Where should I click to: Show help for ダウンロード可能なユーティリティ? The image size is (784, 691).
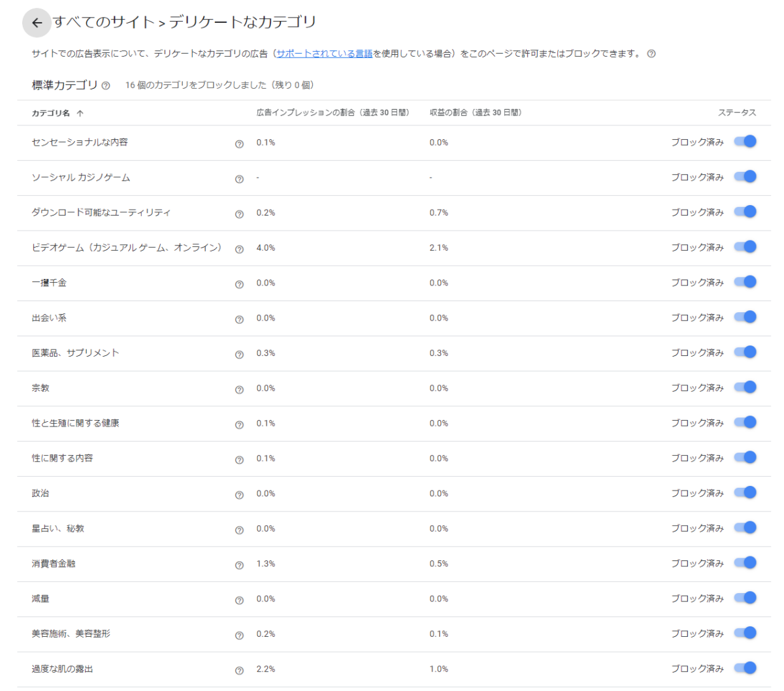pos(239,214)
